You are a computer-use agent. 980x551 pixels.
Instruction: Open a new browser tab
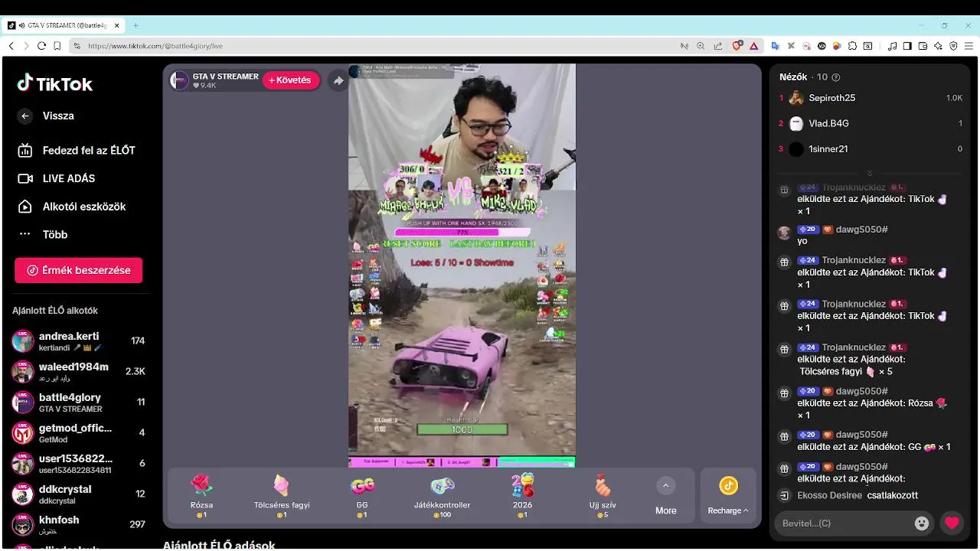pos(136,25)
